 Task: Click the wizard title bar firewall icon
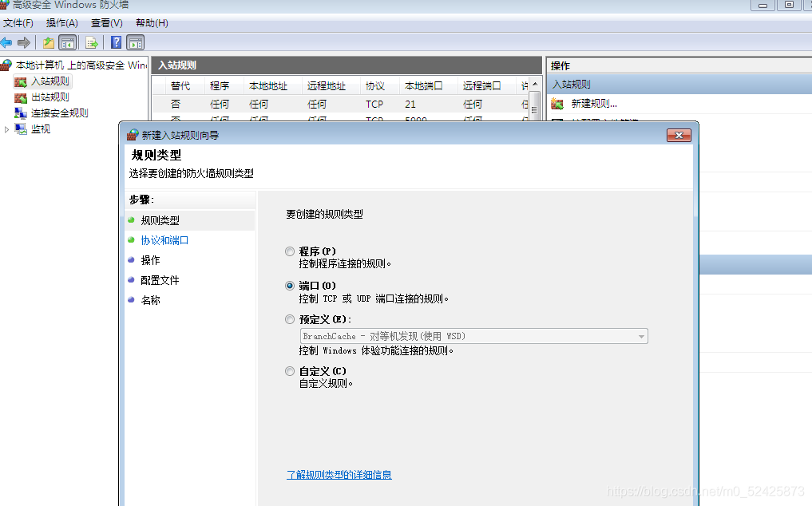point(133,135)
